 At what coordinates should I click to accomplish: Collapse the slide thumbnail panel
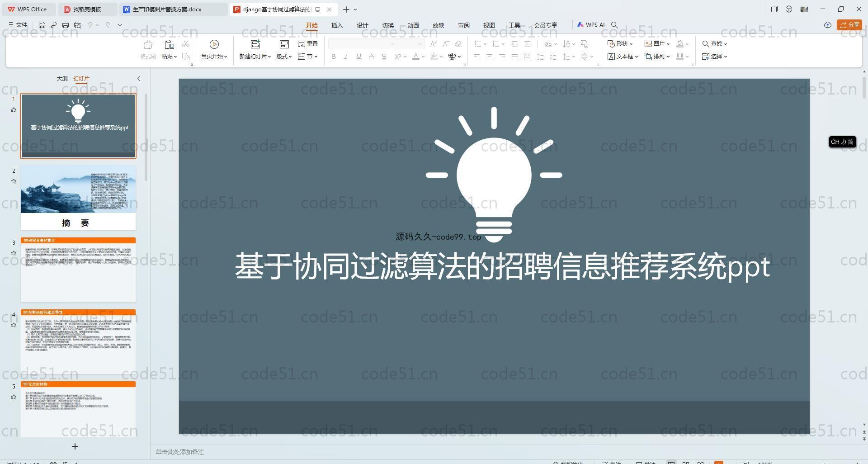(x=139, y=79)
